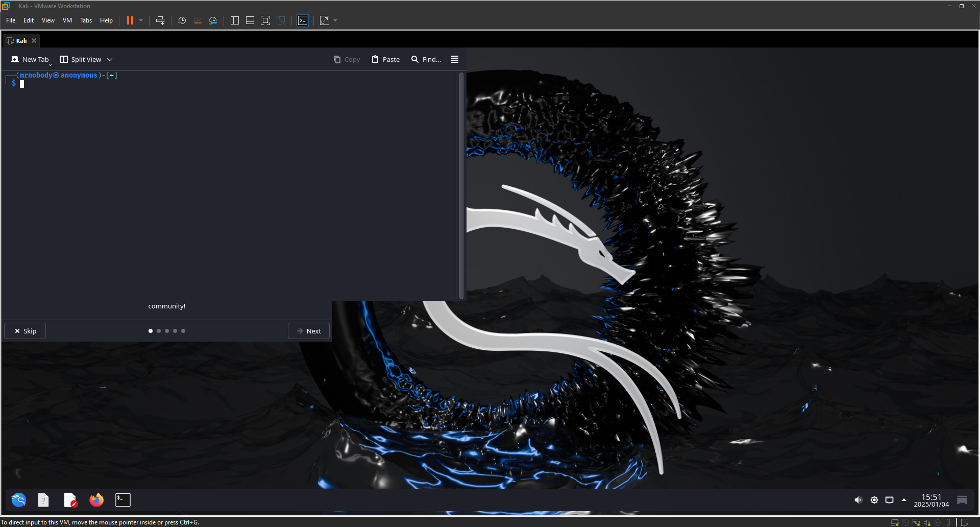The width and height of the screenshot is (980, 527).
Task: Click the wired network icon in tray
Action: pos(889,500)
